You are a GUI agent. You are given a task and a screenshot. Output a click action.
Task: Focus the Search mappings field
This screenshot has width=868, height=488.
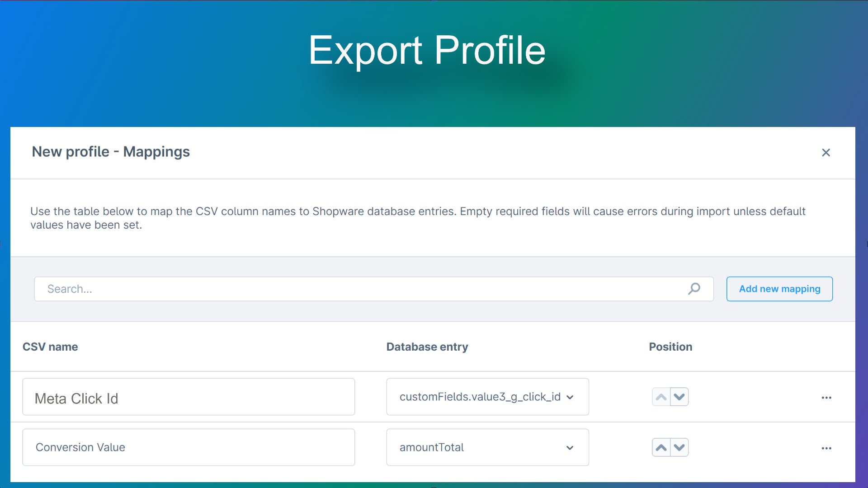(373, 289)
